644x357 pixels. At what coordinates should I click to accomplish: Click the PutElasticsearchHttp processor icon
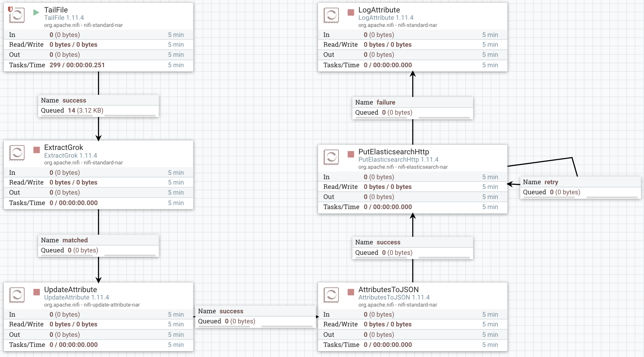point(331,157)
